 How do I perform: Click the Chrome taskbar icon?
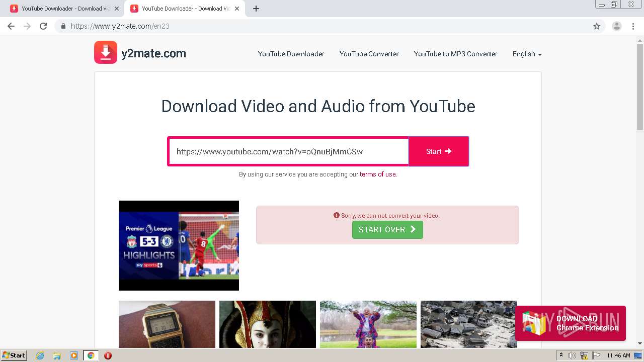tap(91, 355)
